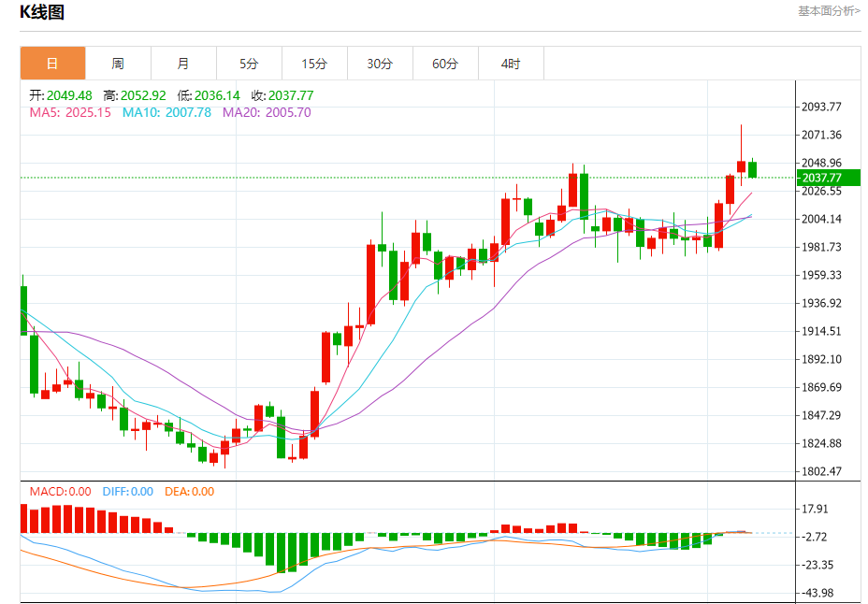Switch to the 月 monthly tab

183,64
